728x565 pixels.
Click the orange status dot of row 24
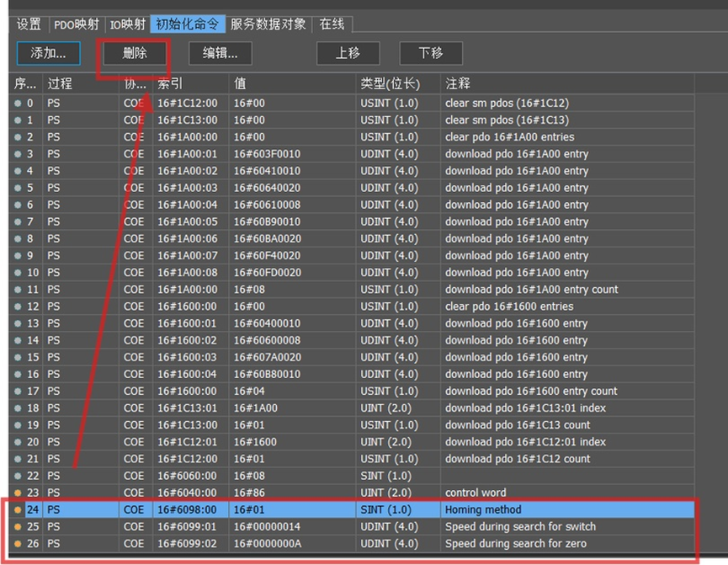tap(18, 509)
